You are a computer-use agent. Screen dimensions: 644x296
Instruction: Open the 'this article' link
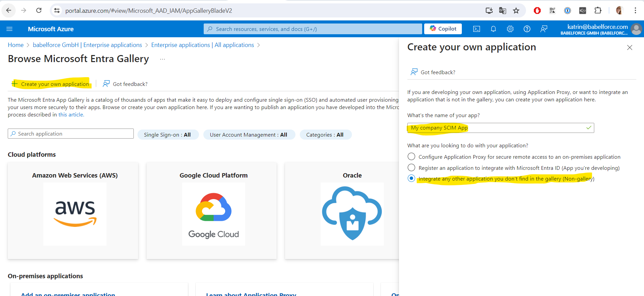click(x=71, y=114)
